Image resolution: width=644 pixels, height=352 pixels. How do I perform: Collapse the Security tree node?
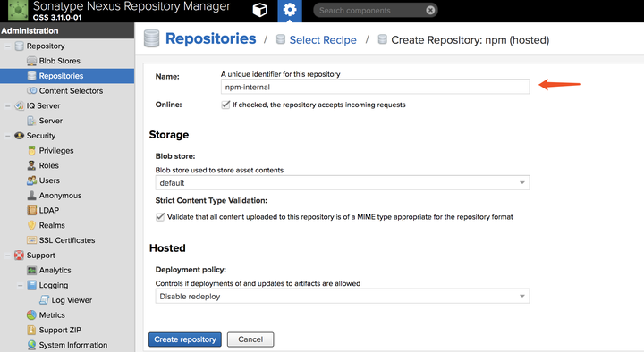click(7, 136)
